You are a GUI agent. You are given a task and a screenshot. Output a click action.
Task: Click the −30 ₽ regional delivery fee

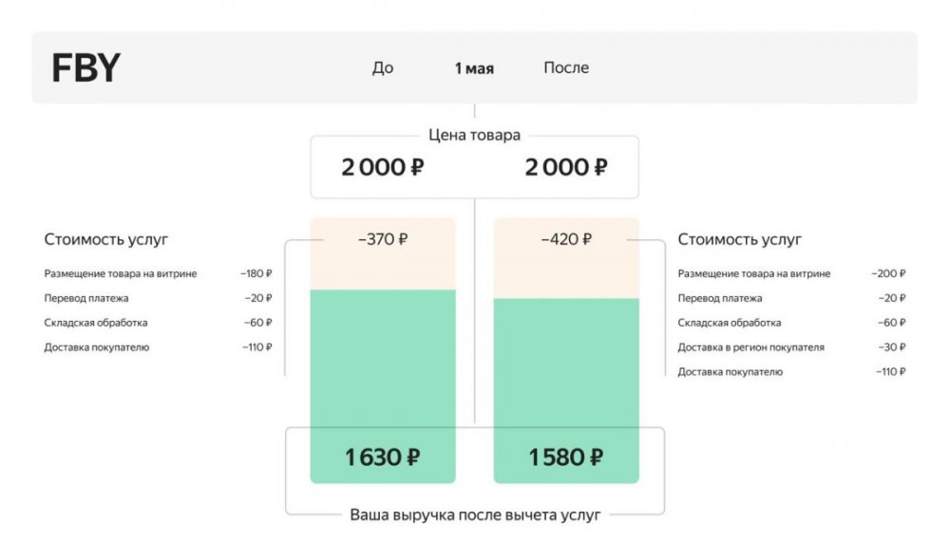coord(891,347)
